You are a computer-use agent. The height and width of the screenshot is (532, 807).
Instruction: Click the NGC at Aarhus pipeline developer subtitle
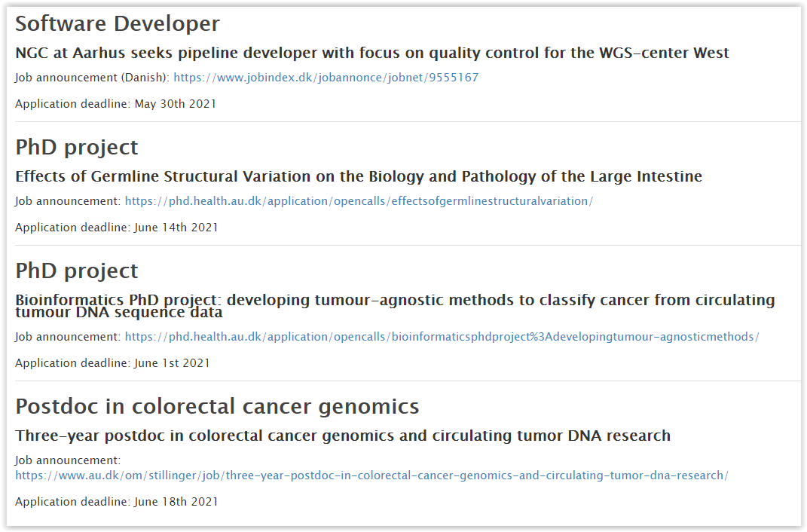click(372, 53)
